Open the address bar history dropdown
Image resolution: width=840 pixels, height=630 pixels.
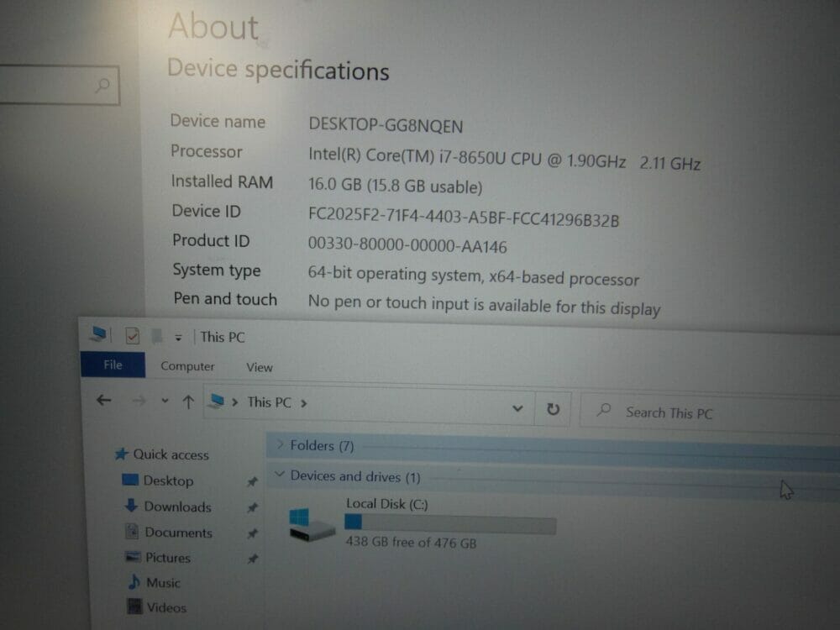click(517, 408)
